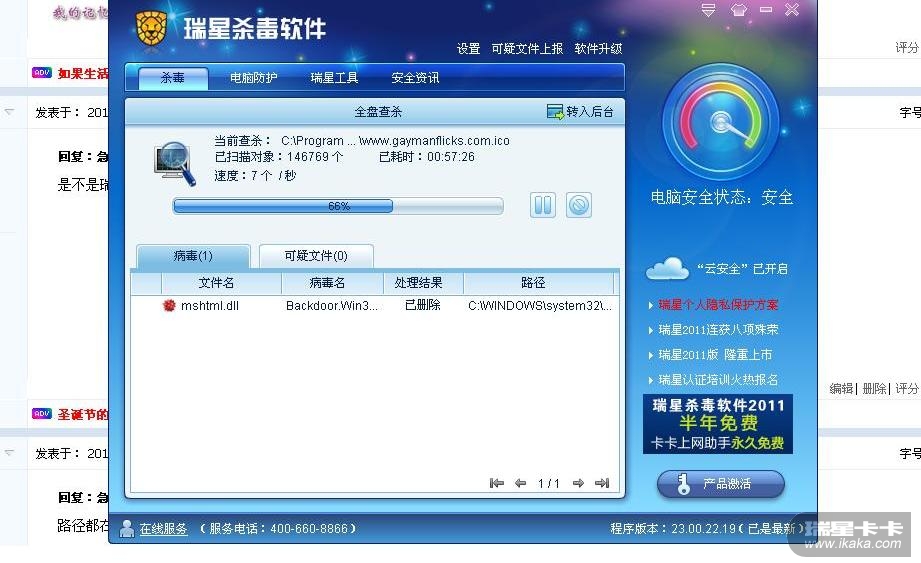Click the current scan file path text

point(395,141)
